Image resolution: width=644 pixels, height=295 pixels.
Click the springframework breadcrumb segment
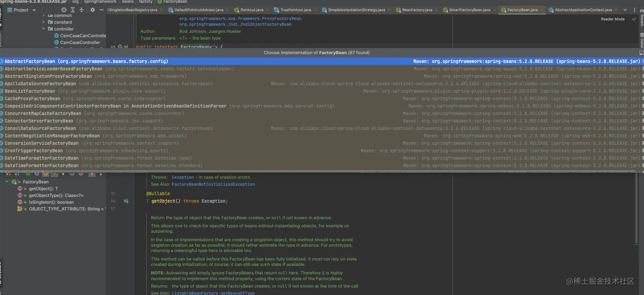(x=100, y=2)
